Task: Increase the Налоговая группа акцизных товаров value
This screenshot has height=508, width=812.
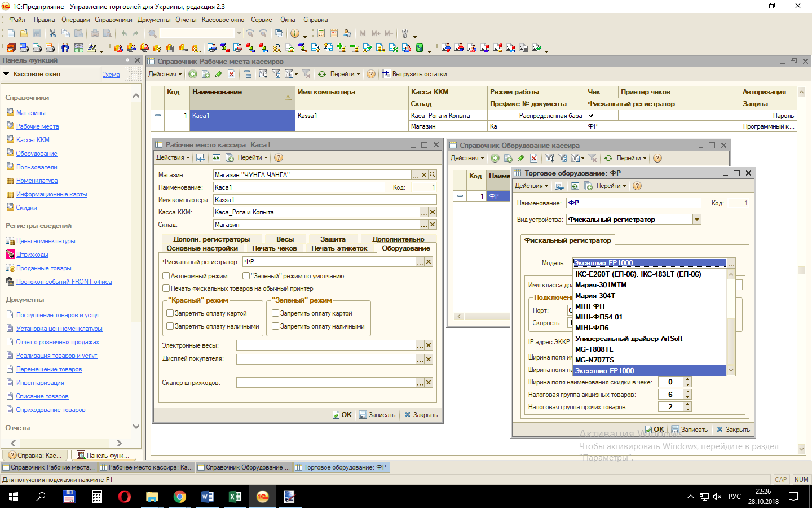Action: (687, 392)
